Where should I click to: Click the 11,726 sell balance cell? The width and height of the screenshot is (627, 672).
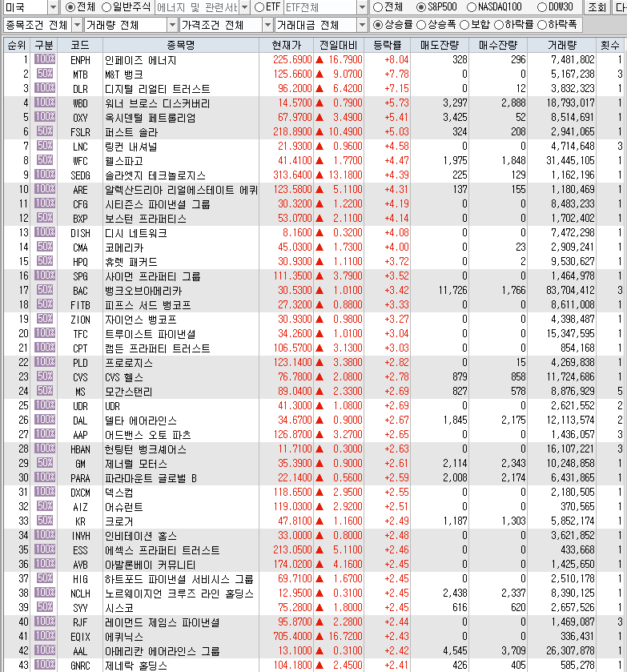pos(452,291)
